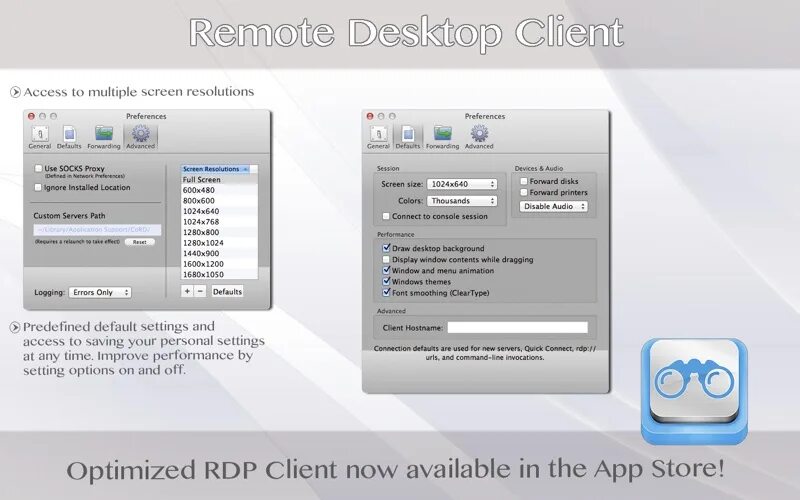Check Forward printers option
This screenshot has width=800, height=500.
tap(524, 192)
